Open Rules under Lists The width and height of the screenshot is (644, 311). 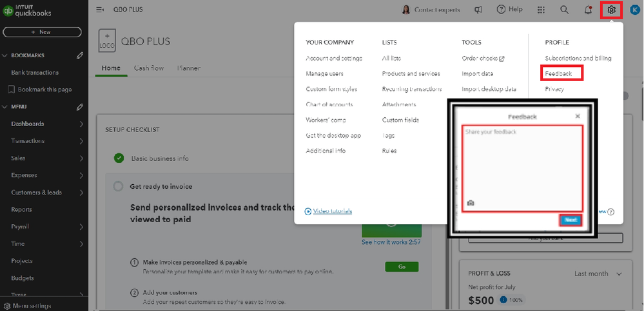389,151
